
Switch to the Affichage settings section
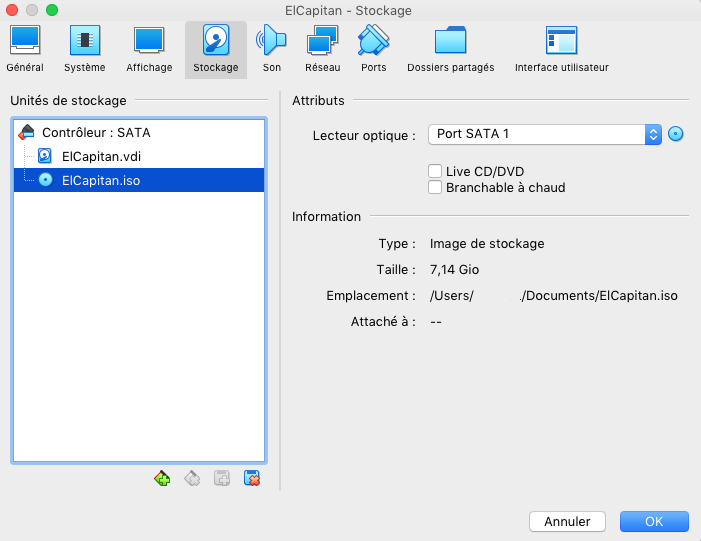pyautogui.click(x=149, y=49)
